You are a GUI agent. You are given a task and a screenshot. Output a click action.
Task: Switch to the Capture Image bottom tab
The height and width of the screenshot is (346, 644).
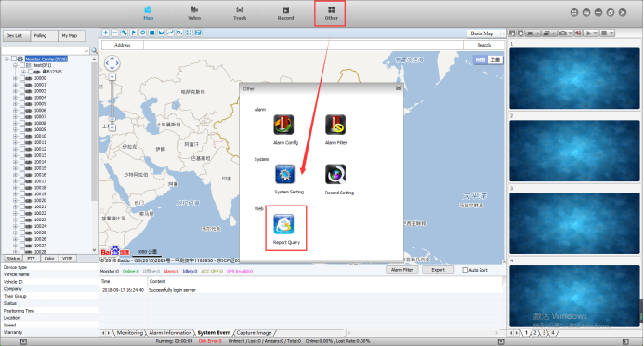254,333
